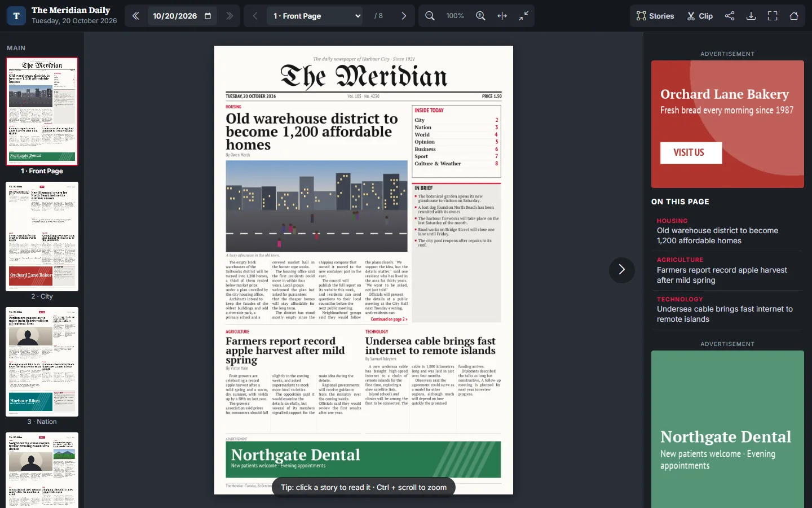Zoom out the newspaper page
812x508 pixels.
(x=430, y=16)
